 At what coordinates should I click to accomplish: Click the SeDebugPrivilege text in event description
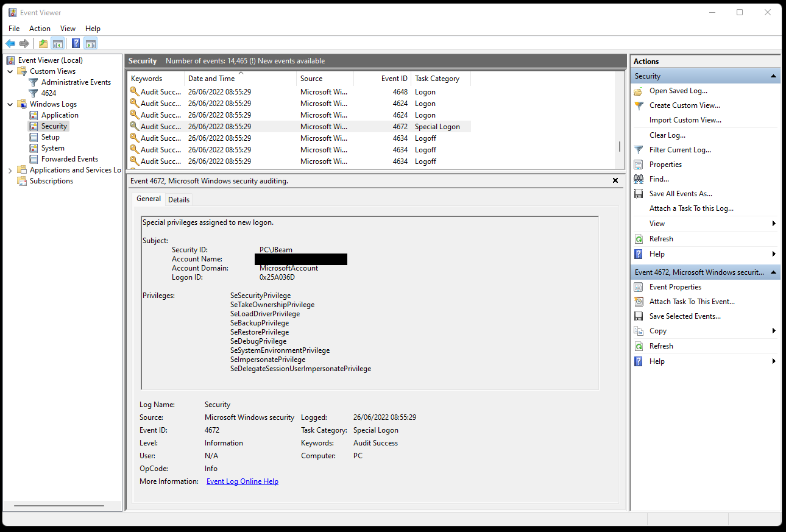258,341
